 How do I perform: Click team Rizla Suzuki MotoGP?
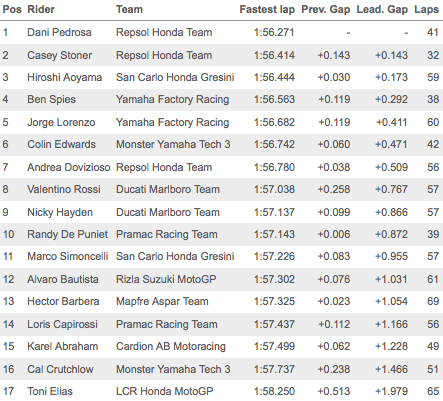[x=166, y=279]
